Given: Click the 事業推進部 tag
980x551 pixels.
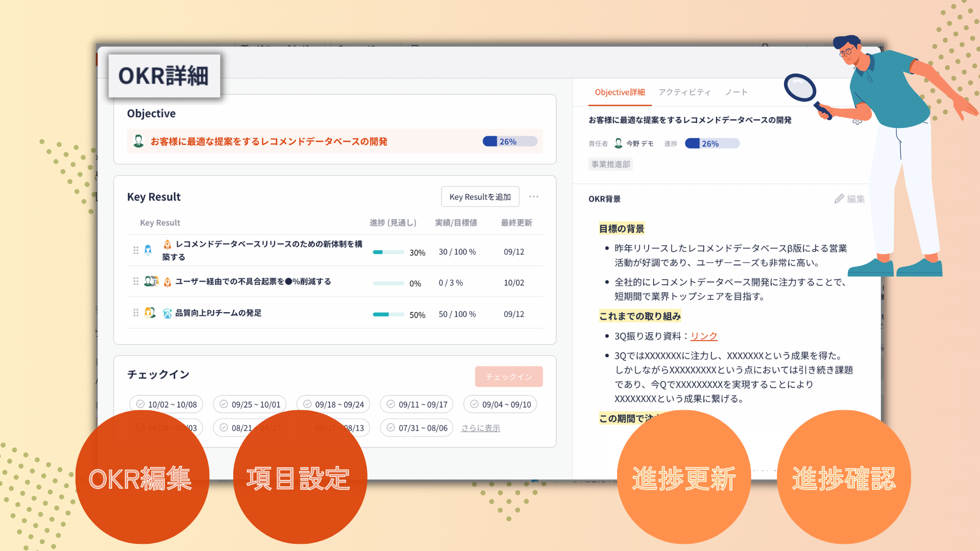Looking at the screenshot, I should [610, 164].
